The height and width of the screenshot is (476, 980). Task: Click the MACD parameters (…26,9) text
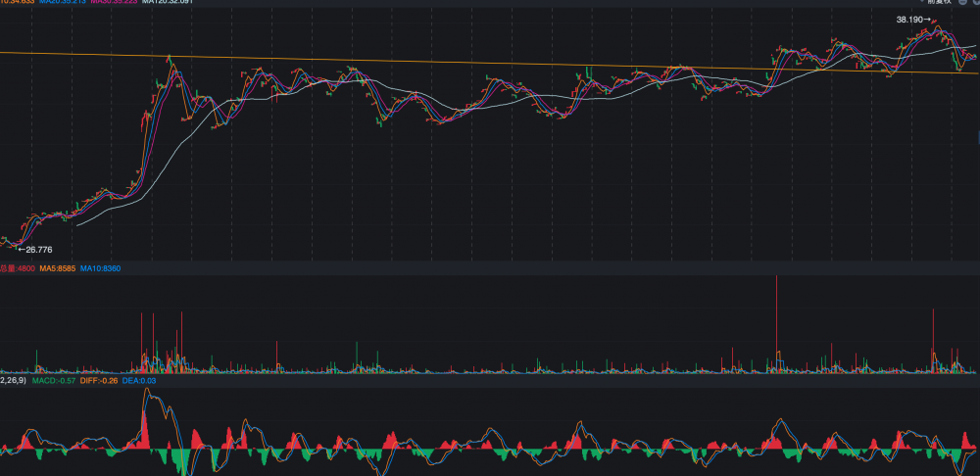(12, 380)
